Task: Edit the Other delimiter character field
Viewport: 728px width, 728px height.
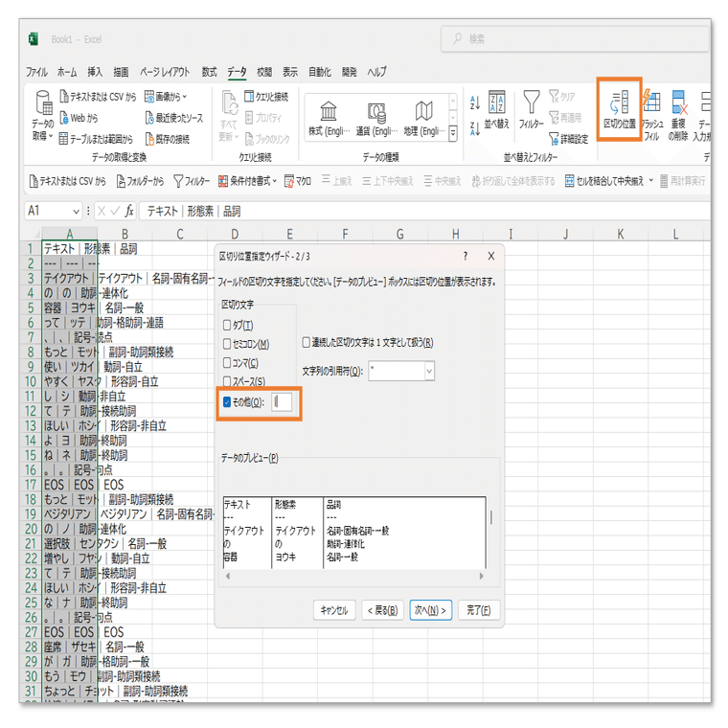Action: [282, 402]
